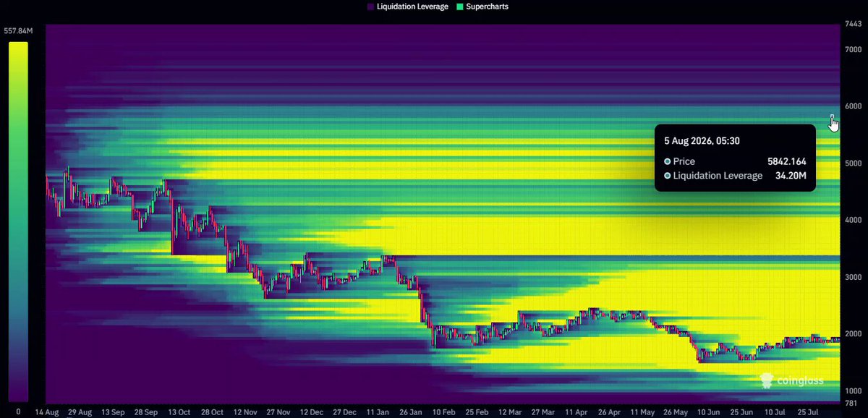Click the "13 Oct" date axis label
Screen dimensions: 868x418
[179, 411]
